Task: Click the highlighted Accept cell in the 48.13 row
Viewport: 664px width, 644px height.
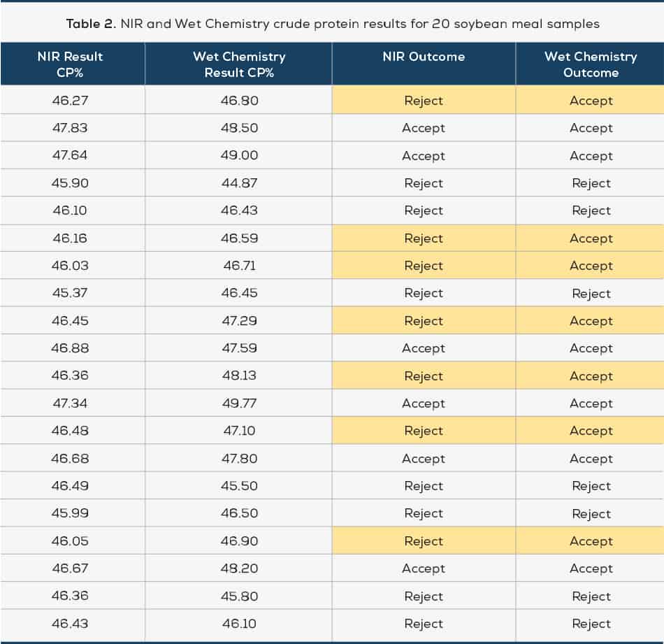Action: click(x=591, y=376)
